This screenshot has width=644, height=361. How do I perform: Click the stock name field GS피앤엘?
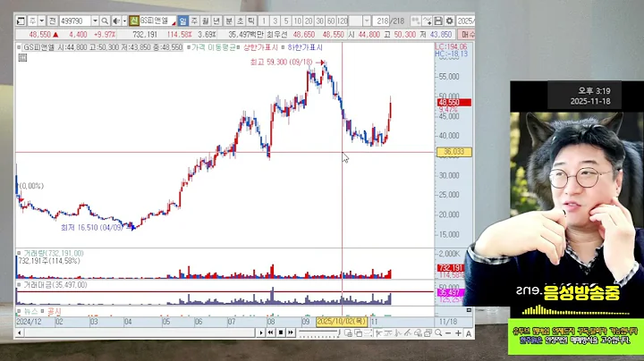(157, 21)
